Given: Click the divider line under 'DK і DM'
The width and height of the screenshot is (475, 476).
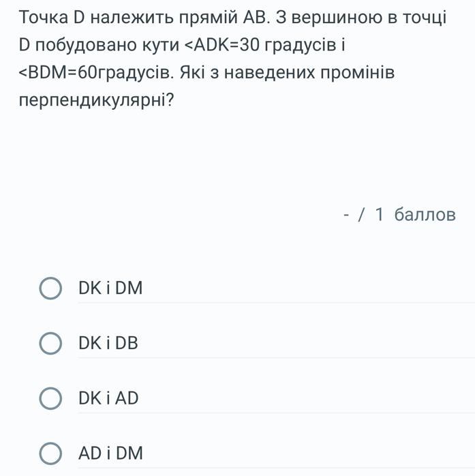Looking at the screenshot, I should coord(273,303).
